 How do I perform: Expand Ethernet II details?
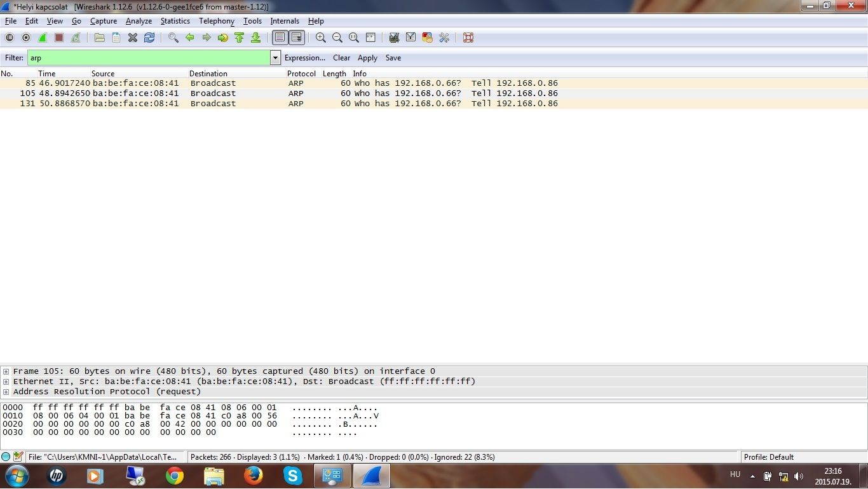(x=6, y=382)
